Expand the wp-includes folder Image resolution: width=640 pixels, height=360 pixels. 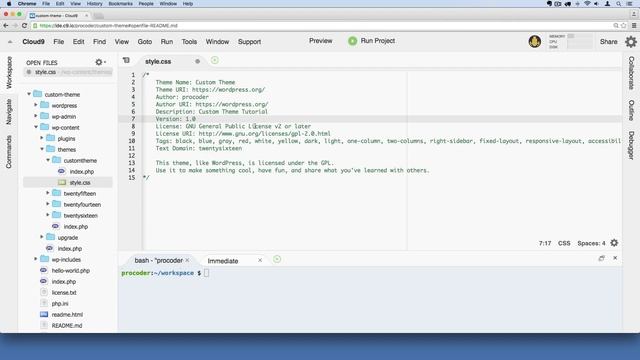36,259
